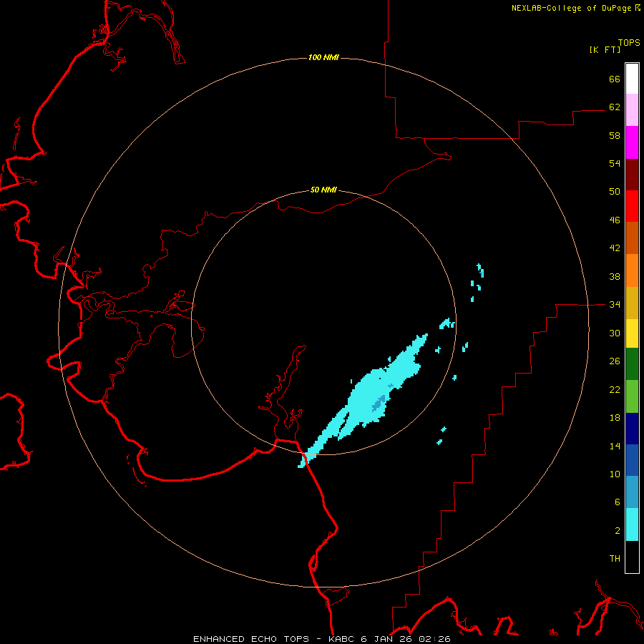Screen dimensions: 644x644
Task: Click the bright red 46-50 legend swatch
Action: pyautogui.click(x=632, y=206)
